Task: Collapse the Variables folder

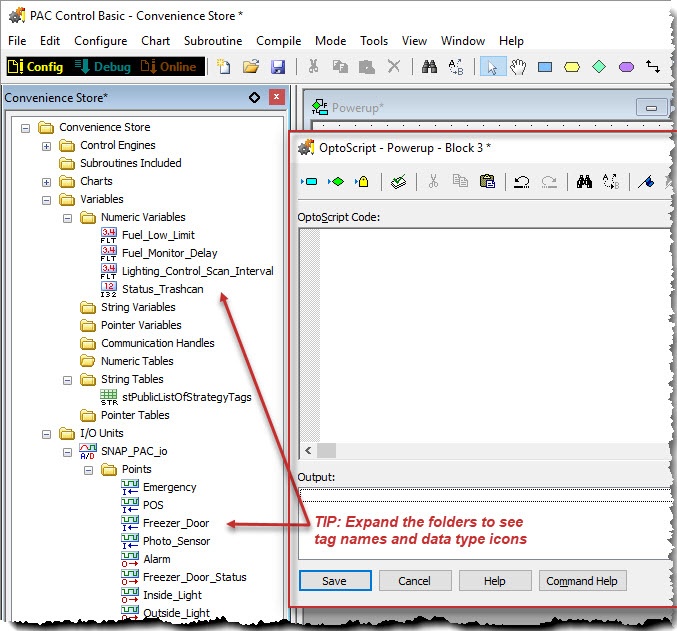Action: click(46, 200)
